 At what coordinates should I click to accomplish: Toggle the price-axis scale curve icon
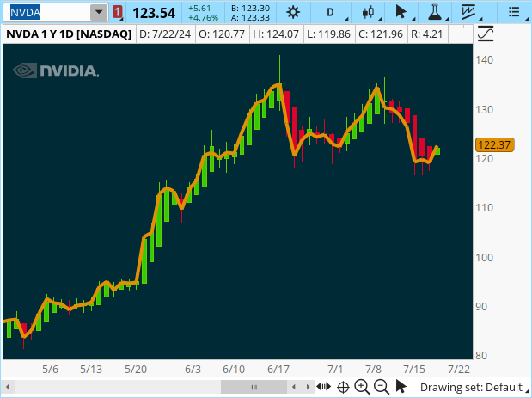(x=486, y=34)
